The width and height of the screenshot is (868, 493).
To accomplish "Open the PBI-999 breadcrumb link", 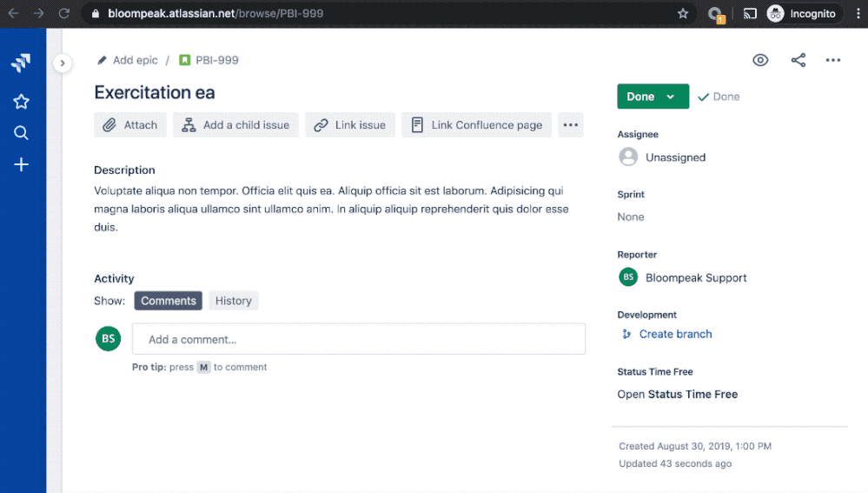I will tap(217, 60).
